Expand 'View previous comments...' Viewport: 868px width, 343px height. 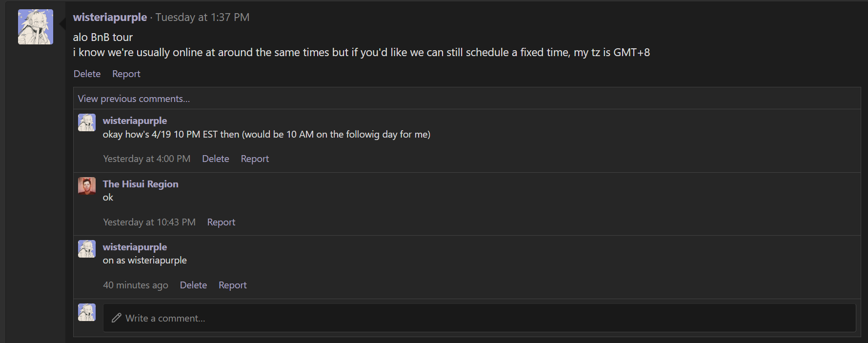click(x=134, y=99)
